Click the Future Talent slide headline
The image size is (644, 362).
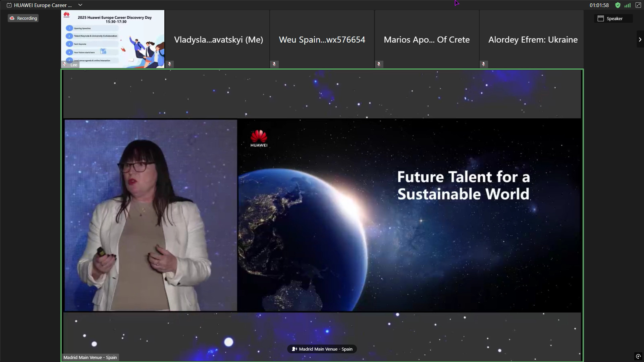[x=464, y=185]
